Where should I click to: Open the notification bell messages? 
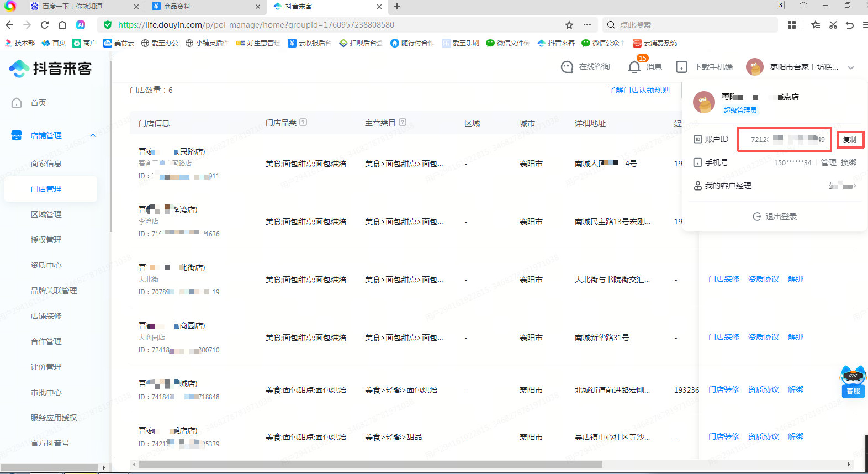pos(634,67)
